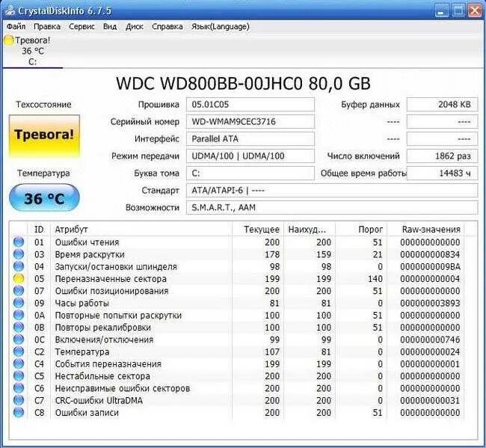Open the Вид menu
486x448 pixels.
coord(110,27)
